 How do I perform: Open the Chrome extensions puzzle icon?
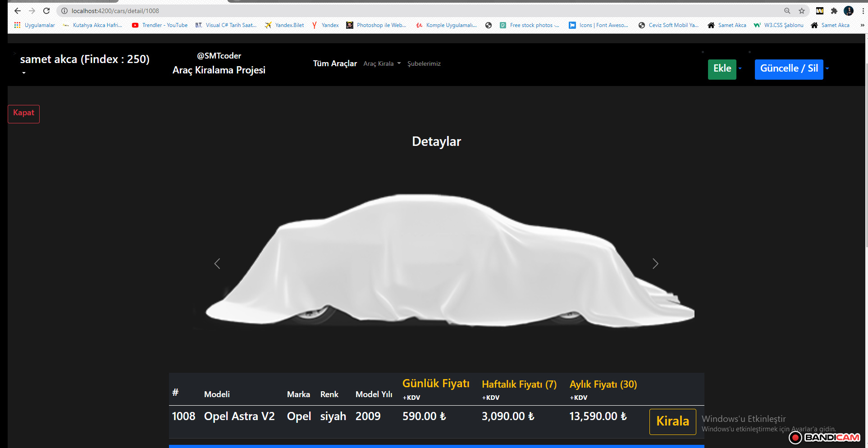coord(834,10)
